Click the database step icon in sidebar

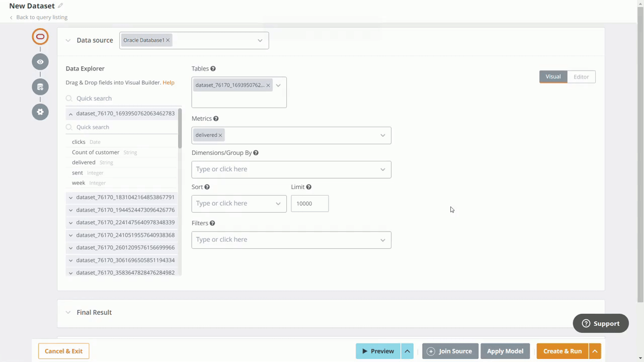click(40, 87)
